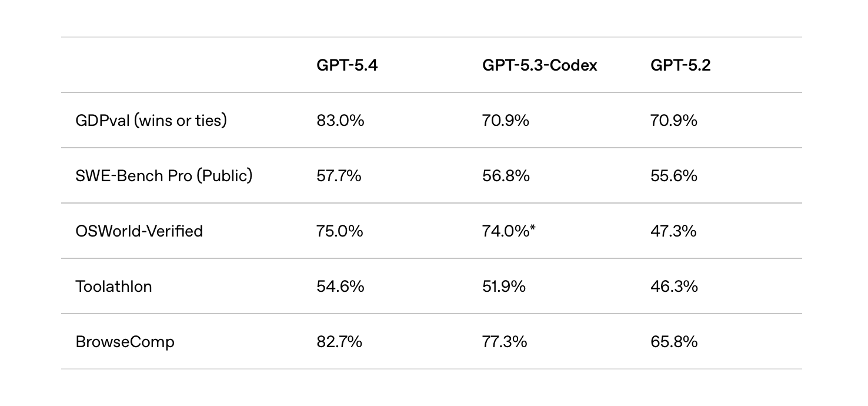
Task: Click the 56.8% cell
Action: click(506, 176)
